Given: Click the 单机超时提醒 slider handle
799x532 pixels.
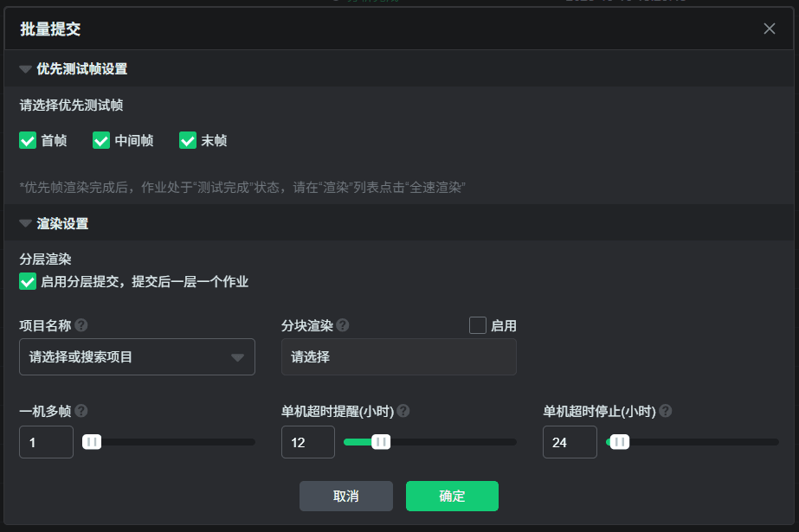Looking at the screenshot, I should tap(381, 442).
